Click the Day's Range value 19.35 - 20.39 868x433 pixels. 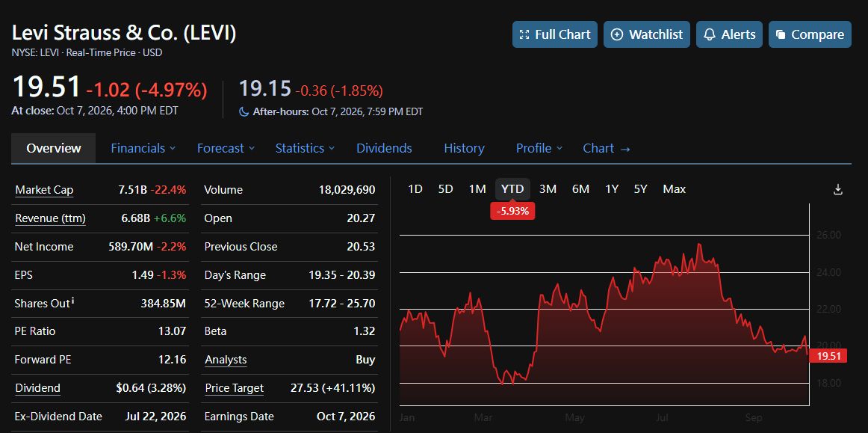click(x=342, y=275)
